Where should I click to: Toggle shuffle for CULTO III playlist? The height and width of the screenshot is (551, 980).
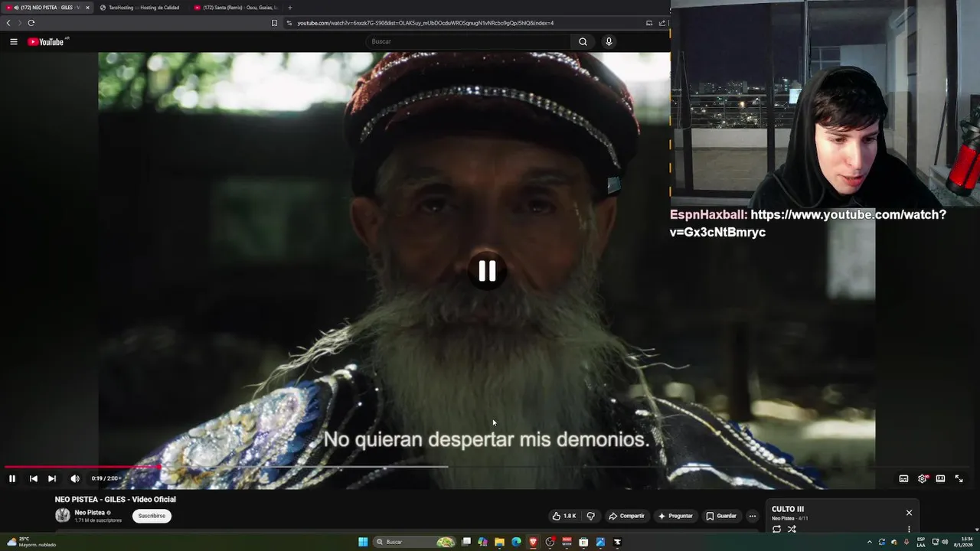tap(792, 529)
